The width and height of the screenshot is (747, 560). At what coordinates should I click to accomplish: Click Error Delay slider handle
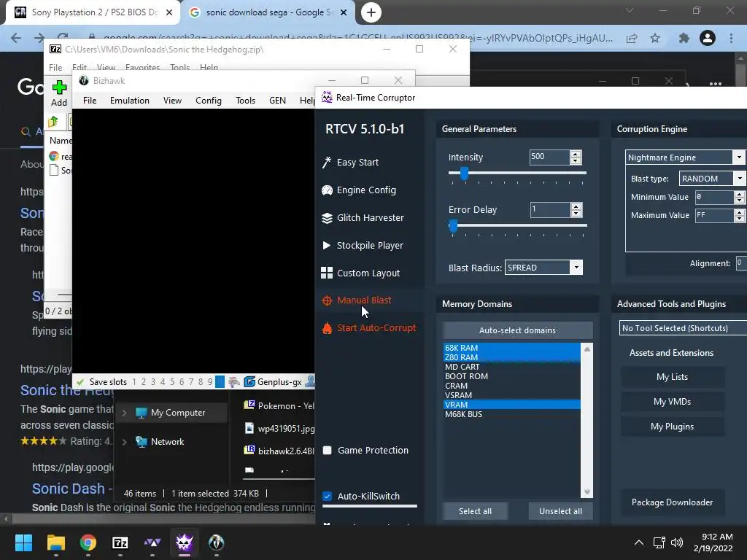[x=453, y=226]
